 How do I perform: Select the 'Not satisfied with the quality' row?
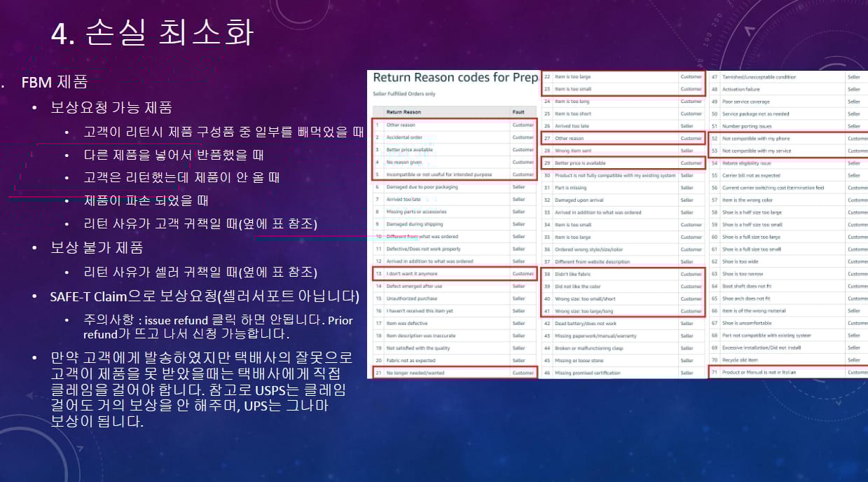454,347
